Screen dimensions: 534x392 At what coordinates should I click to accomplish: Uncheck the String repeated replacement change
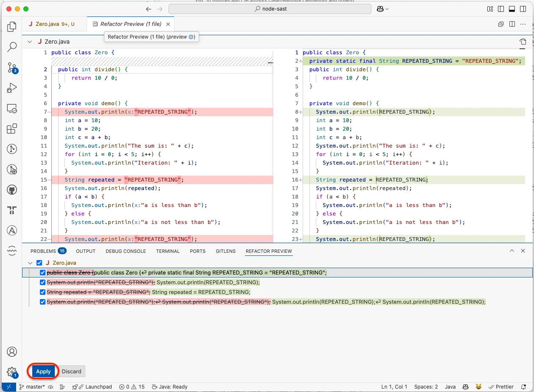point(42,292)
